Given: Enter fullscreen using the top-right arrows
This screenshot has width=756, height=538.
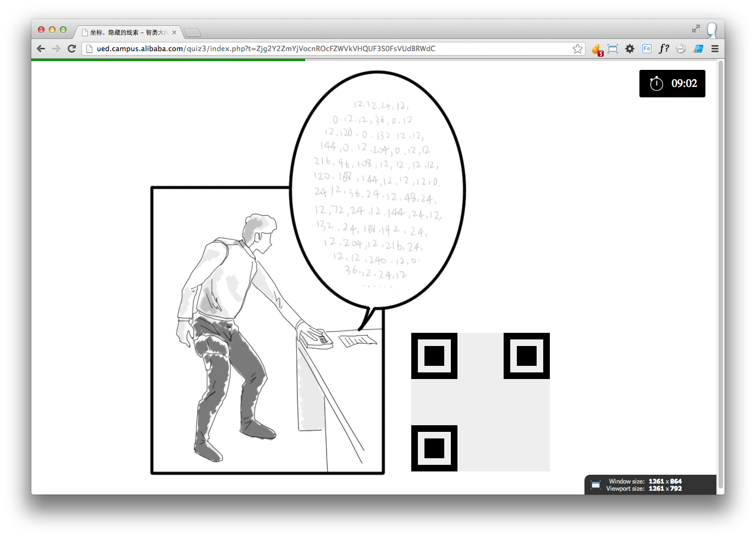Looking at the screenshot, I should coord(696,29).
